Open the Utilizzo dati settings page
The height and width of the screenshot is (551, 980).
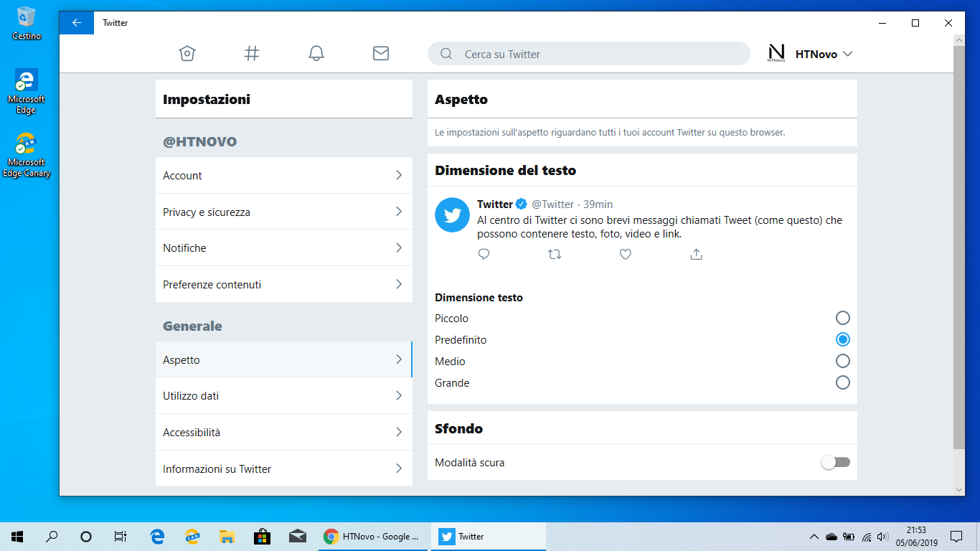[x=284, y=395]
